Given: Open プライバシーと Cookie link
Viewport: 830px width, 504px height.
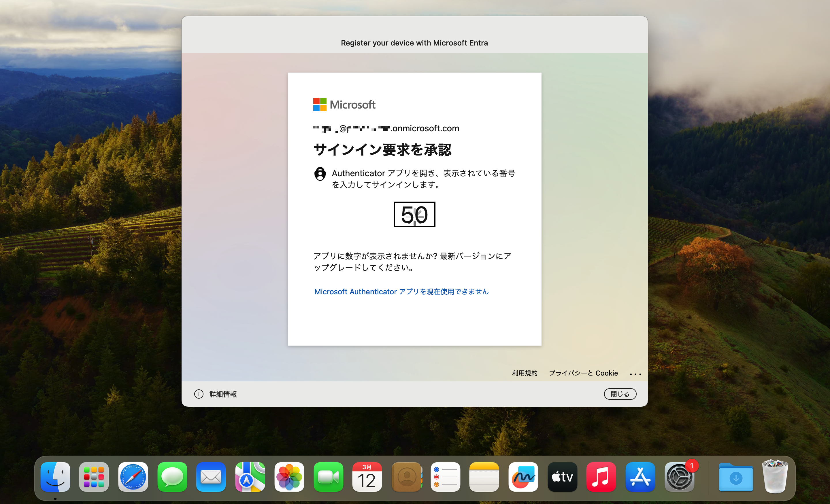Looking at the screenshot, I should [x=583, y=373].
